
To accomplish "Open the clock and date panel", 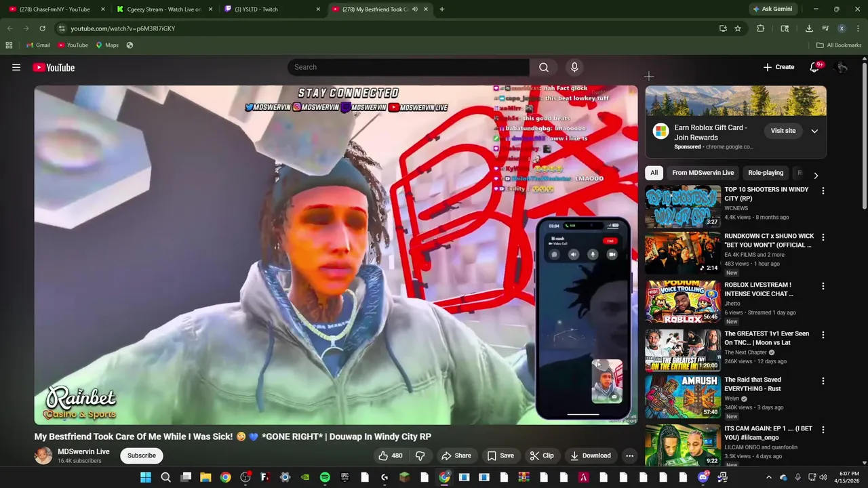I will (846, 477).
